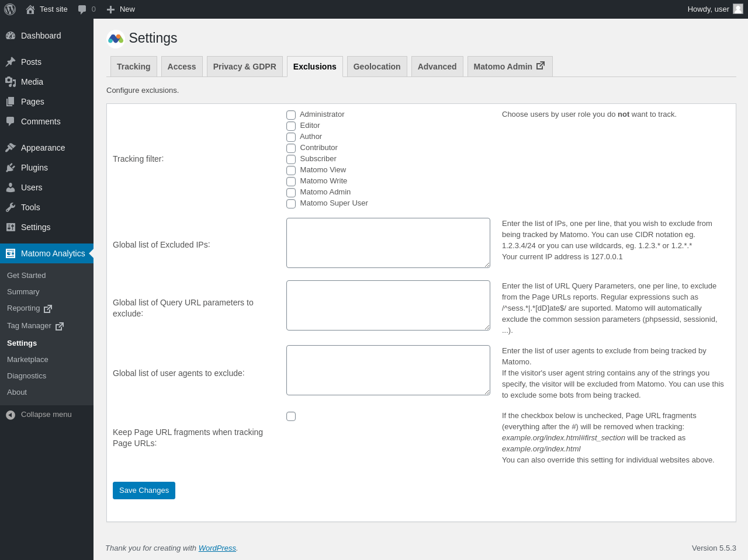Open Media via its sidebar icon
748x560 pixels.
point(11,82)
